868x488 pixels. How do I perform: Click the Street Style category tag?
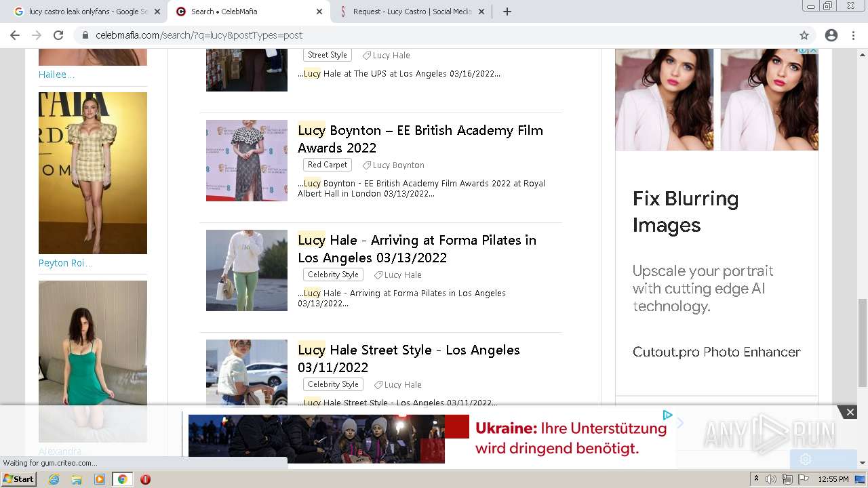tap(328, 55)
